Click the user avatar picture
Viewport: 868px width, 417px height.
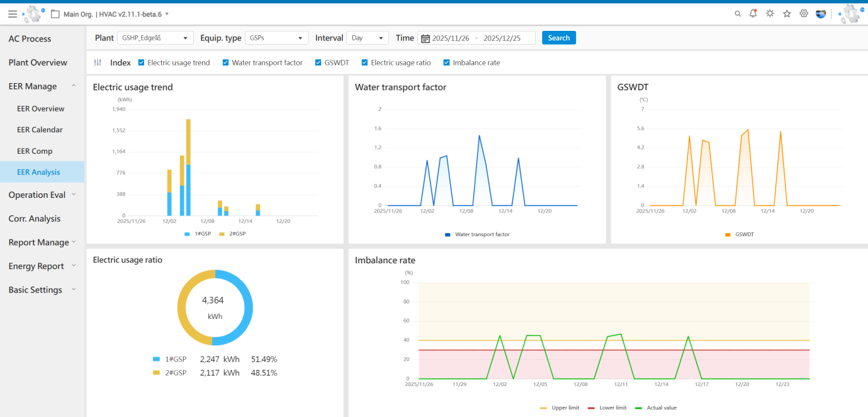pyautogui.click(x=821, y=14)
